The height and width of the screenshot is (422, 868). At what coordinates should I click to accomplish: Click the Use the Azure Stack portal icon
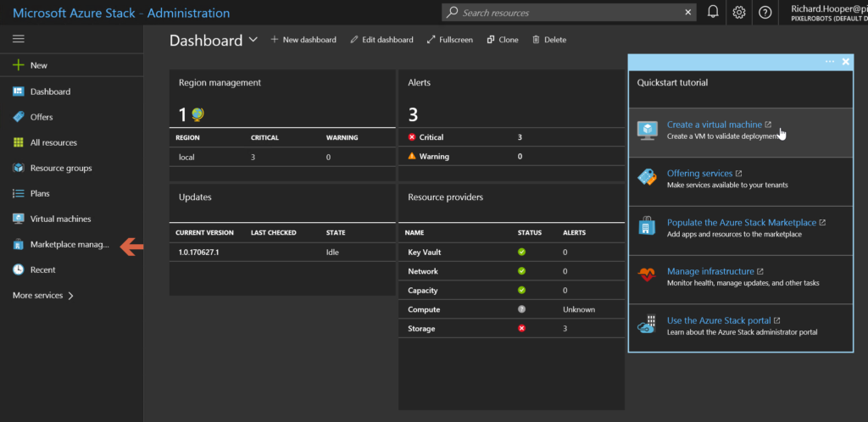[647, 324]
